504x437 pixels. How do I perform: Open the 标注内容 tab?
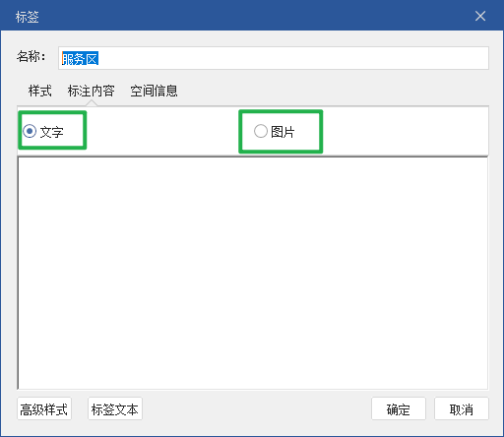point(92,91)
